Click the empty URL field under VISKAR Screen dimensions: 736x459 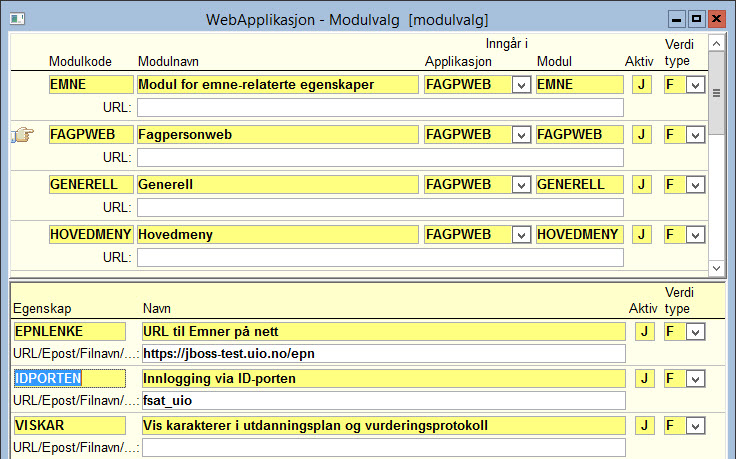point(383,447)
